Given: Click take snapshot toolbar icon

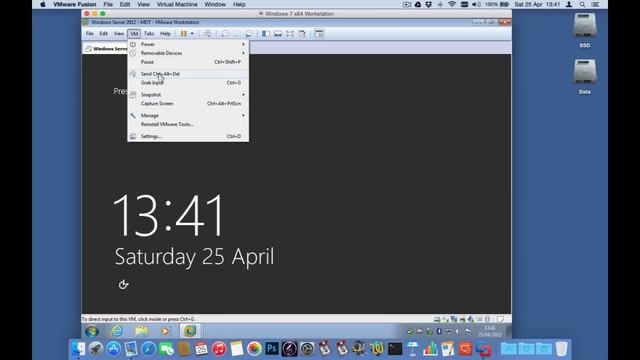Looking at the screenshot, I should click(225, 33).
